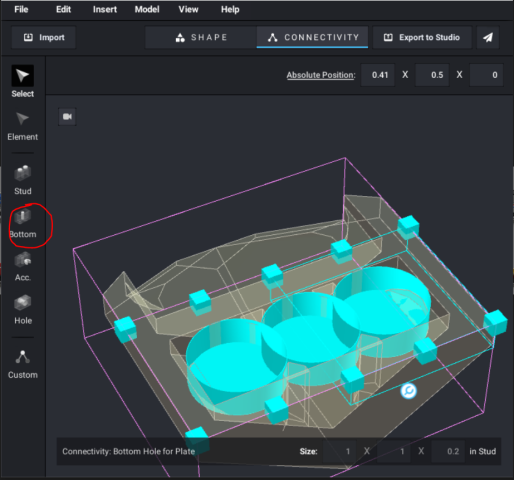
Task: Switch to the SHAPE tab
Action: tap(201, 37)
